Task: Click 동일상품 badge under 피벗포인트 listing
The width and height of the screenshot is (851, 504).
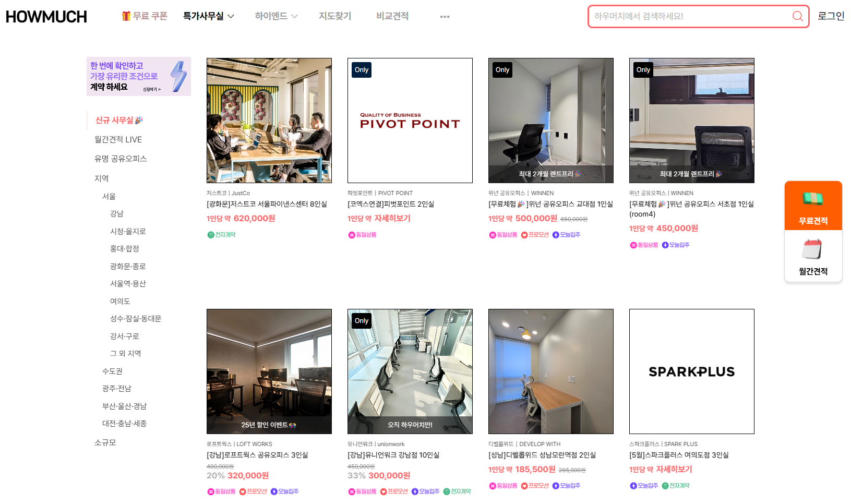Action: [362, 235]
